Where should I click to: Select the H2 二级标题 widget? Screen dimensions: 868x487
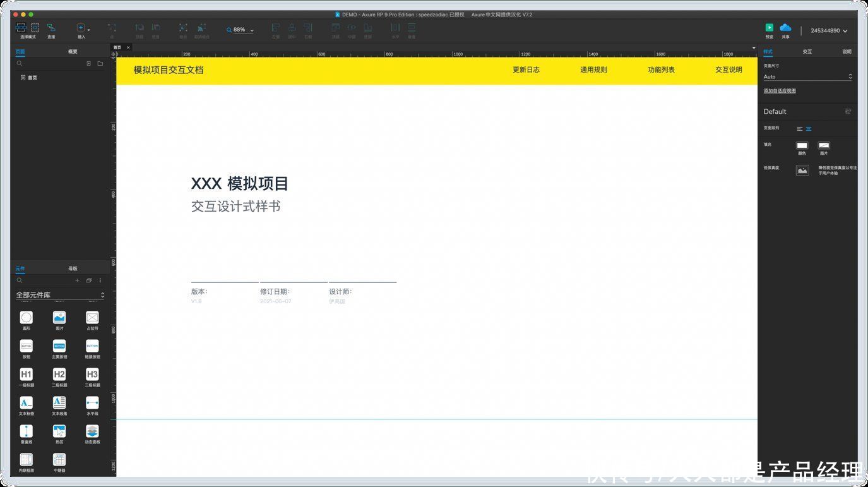click(x=59, y=377)
